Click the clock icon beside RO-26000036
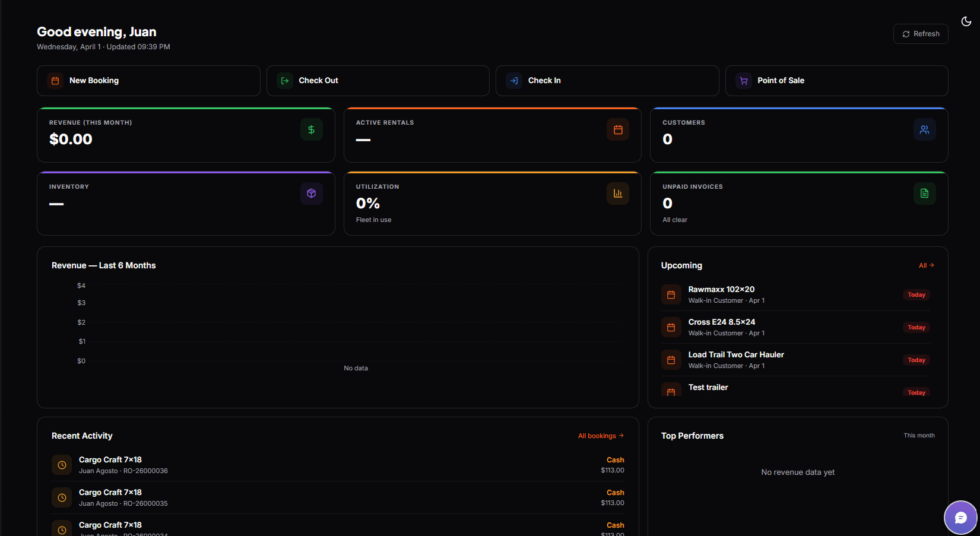 61,464
